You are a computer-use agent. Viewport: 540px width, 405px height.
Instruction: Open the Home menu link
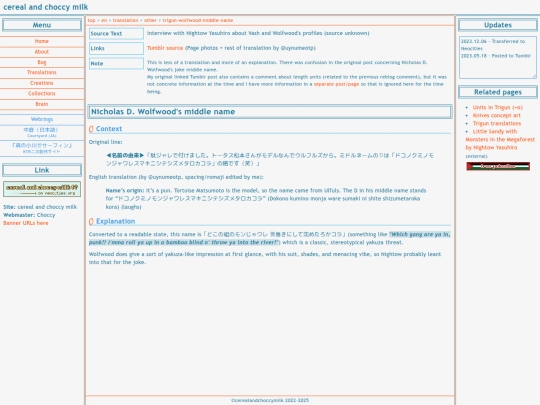pos(42,41)
